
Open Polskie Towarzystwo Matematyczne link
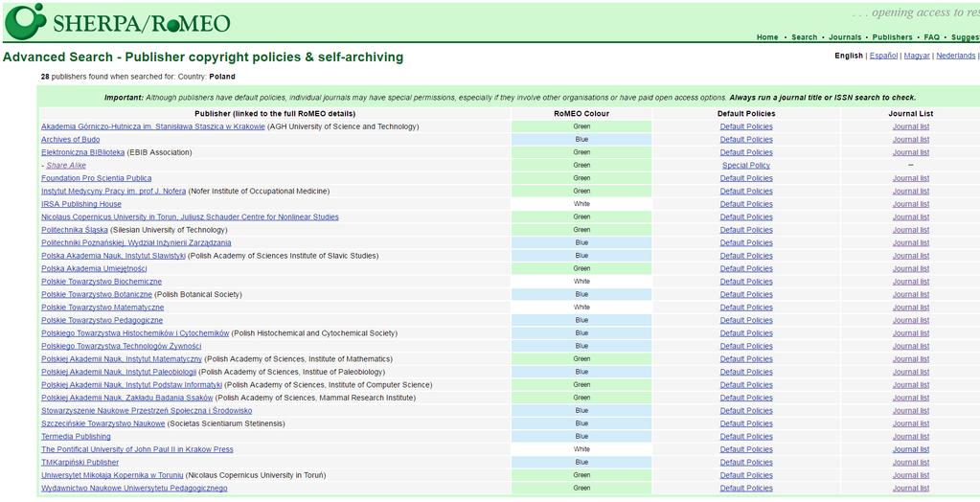coord(103,308)
